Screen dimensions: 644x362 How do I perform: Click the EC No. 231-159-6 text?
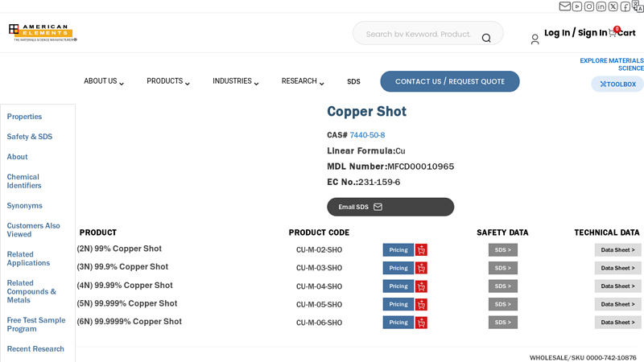(364, 183)
